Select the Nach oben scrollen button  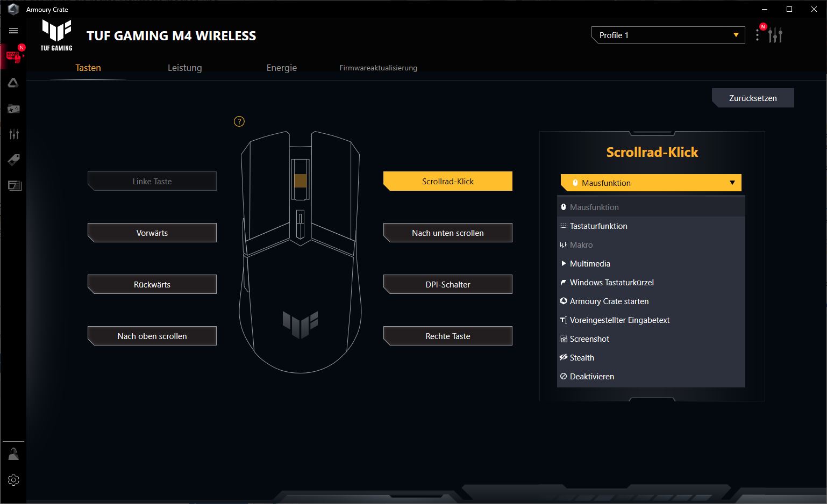tap(152, 336)
